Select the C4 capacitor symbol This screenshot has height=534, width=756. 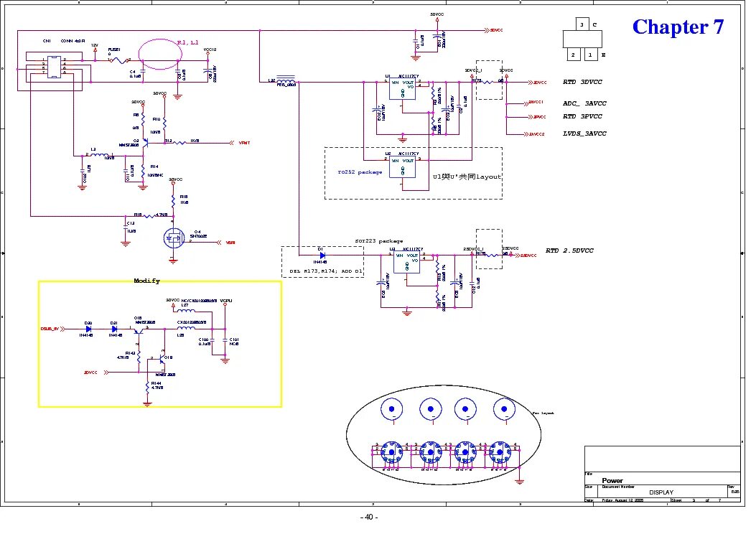click(144, 72)
